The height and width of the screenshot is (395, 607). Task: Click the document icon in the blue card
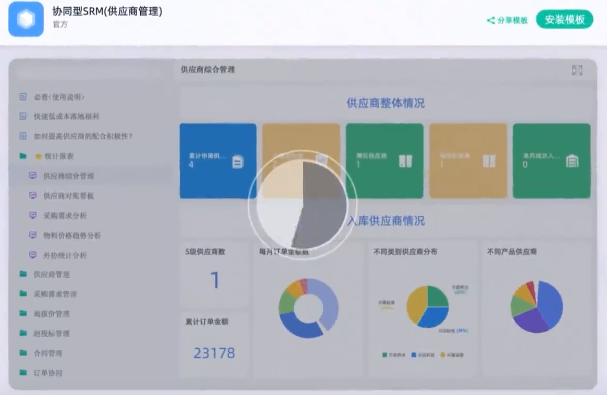tap(238, 161)
